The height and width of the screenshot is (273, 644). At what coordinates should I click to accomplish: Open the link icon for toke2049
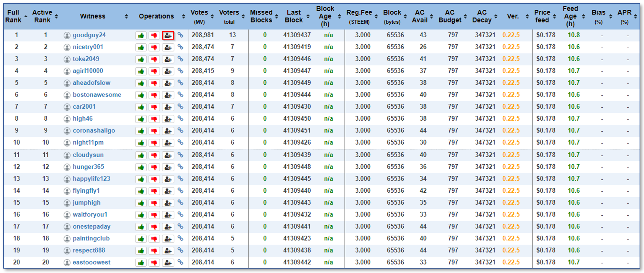click(x=180, y=59)
